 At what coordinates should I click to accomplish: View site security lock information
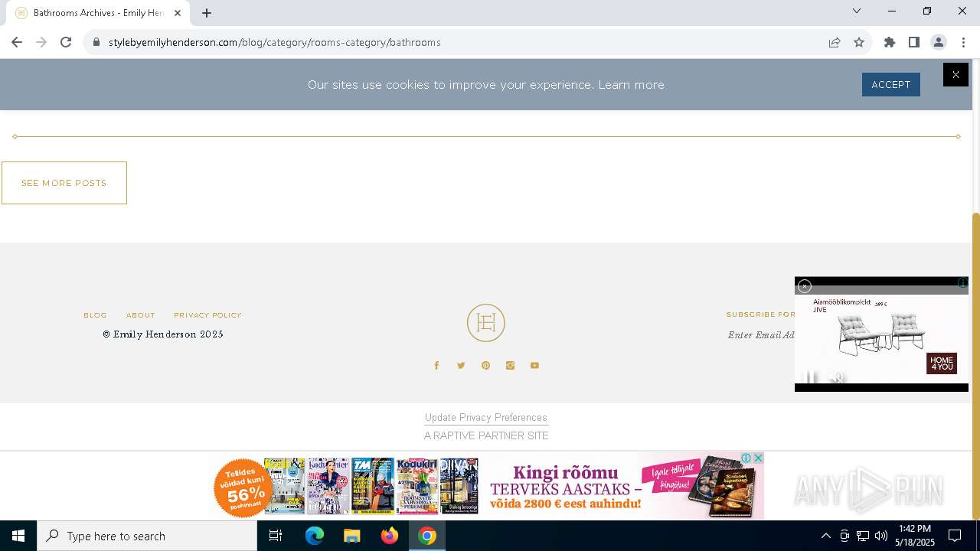click(x=96, y=42)
